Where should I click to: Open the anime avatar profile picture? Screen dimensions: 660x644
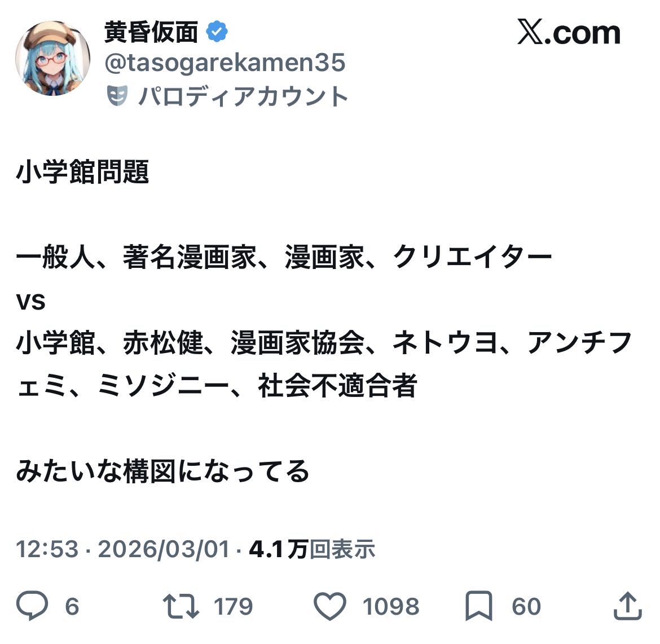(52, 59)
